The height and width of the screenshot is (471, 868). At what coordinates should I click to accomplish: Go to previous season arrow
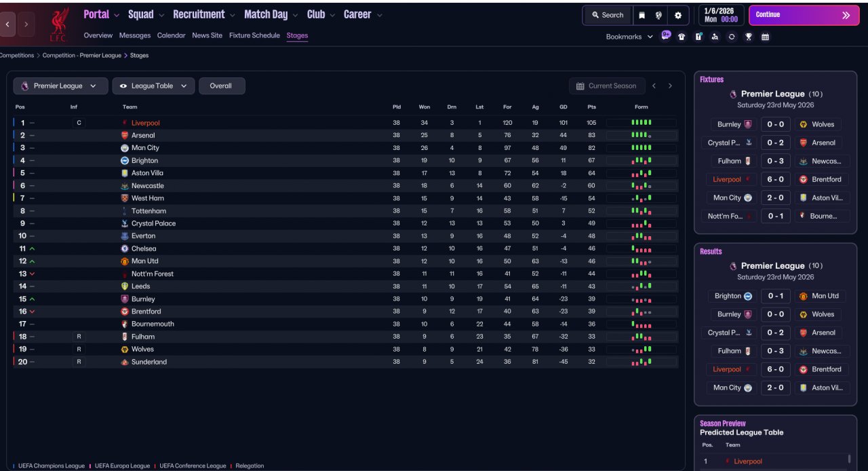point(654,86)
